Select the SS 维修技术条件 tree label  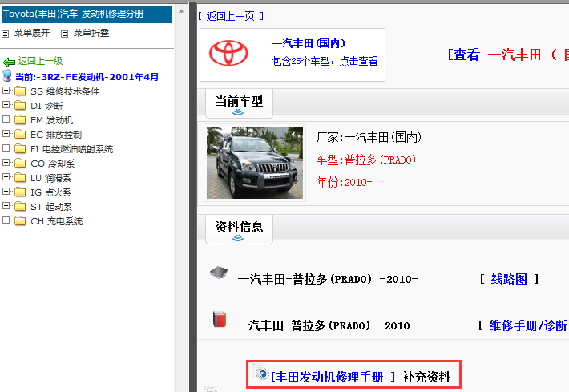[x=65, y=91]
